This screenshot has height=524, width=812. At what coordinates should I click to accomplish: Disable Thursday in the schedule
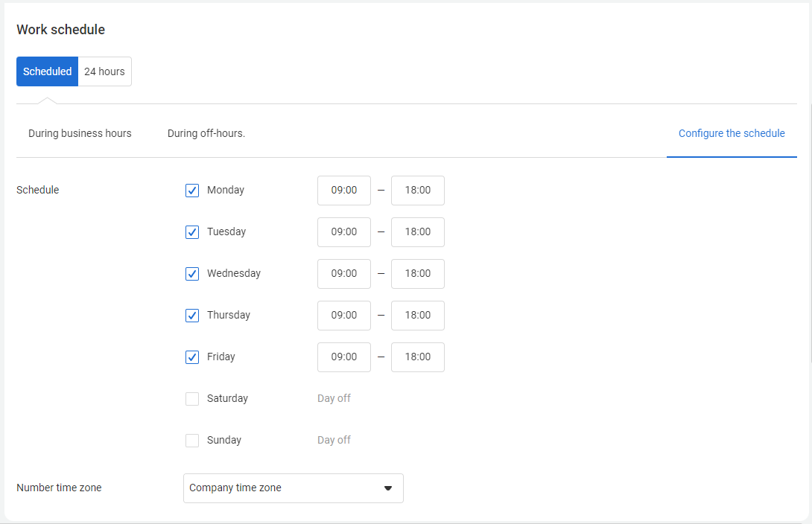tap(192, 316)
